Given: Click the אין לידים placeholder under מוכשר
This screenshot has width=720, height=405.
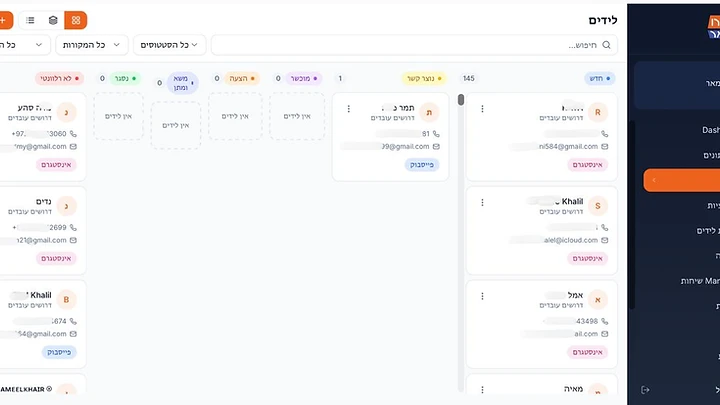Looking at the screenshot, I should click(297, 116).
